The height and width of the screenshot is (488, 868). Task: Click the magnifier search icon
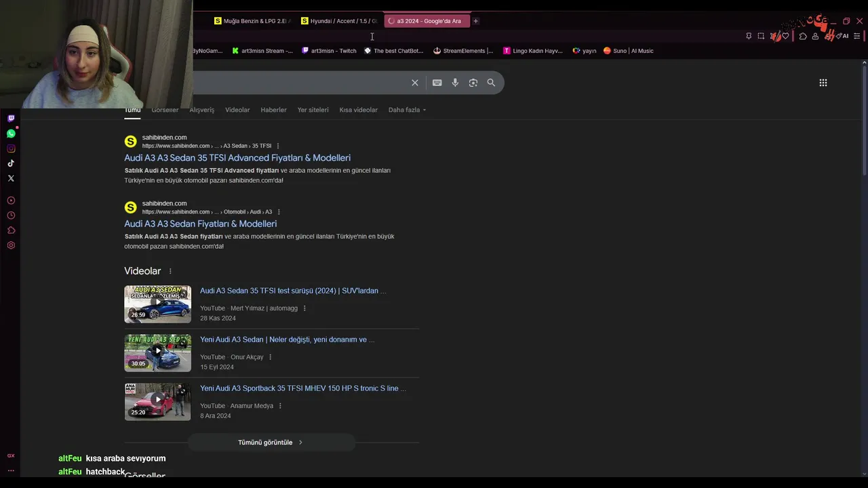[491, 83]
